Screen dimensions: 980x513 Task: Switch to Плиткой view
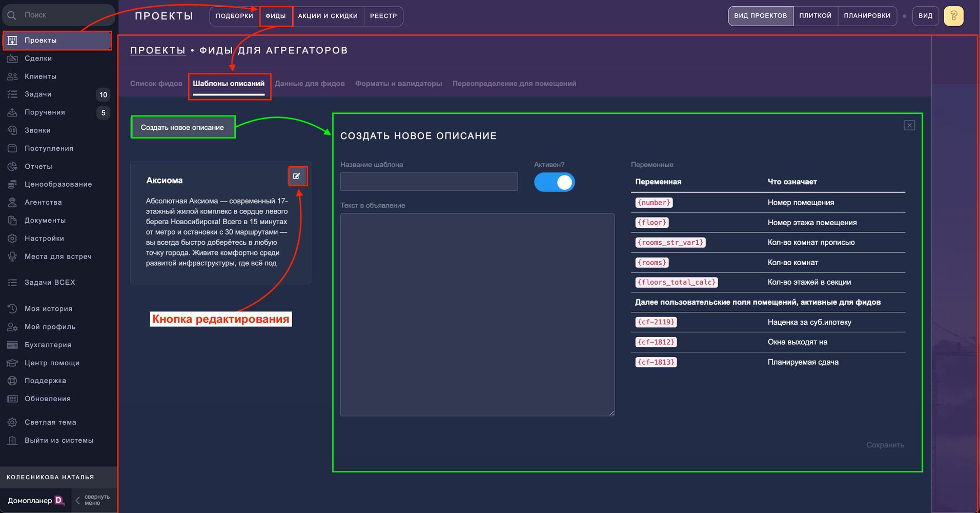(815, 16)
